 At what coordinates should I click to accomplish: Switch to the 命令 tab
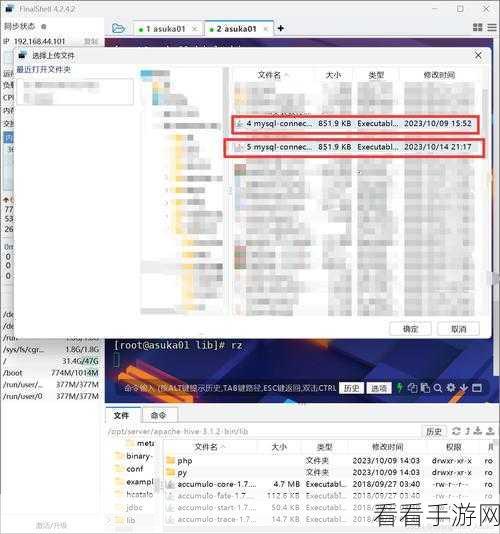point(158,415)
